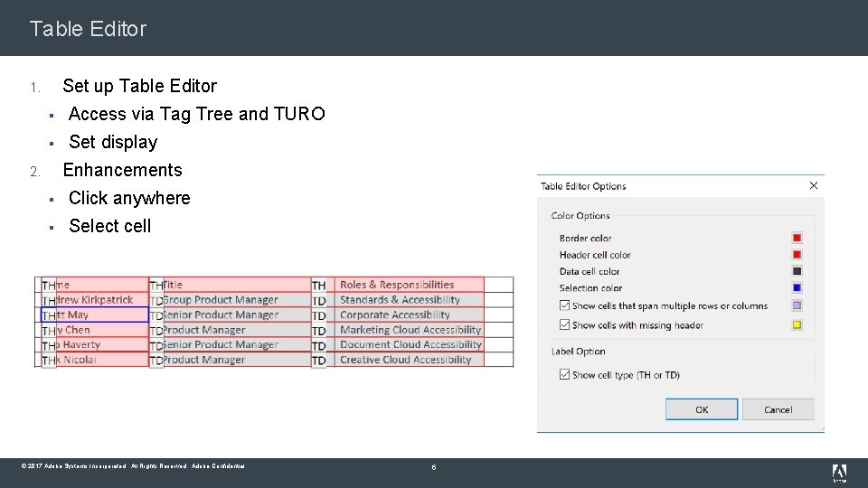Select the 'Creative Cloud Accessibility' cell

(409, 359)
